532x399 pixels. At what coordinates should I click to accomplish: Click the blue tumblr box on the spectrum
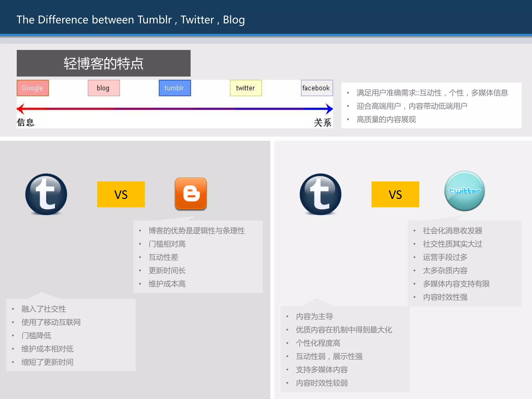point(175,88)
